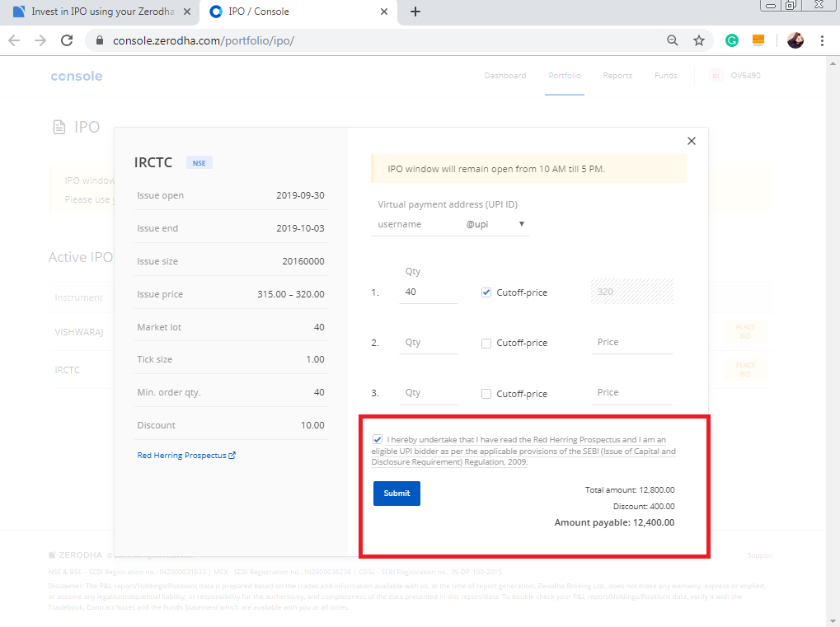Click the padlock site security icon
The height and width of the screenshot is (627, 840).
coord(99,40)
